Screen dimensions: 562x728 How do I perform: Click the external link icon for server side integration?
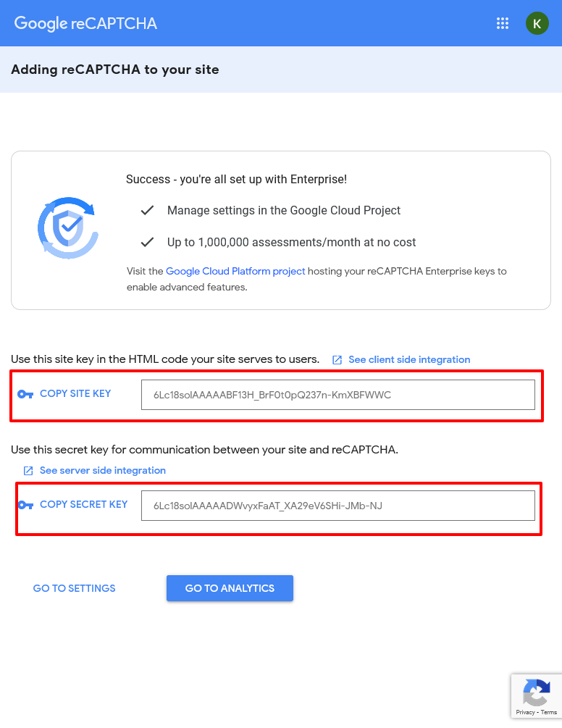pos(28,471)
